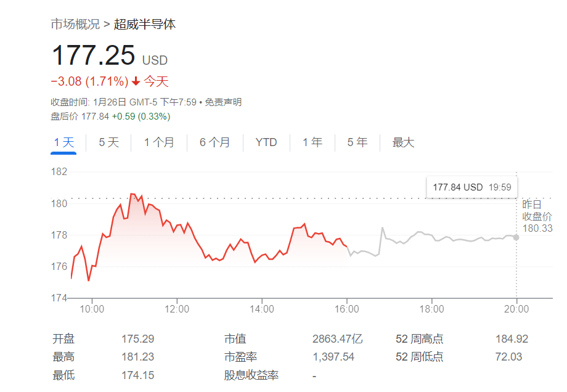The image size is (567, 392).
Task: Click the 52 周低点 value 72.03
Action: coord(508,357)
